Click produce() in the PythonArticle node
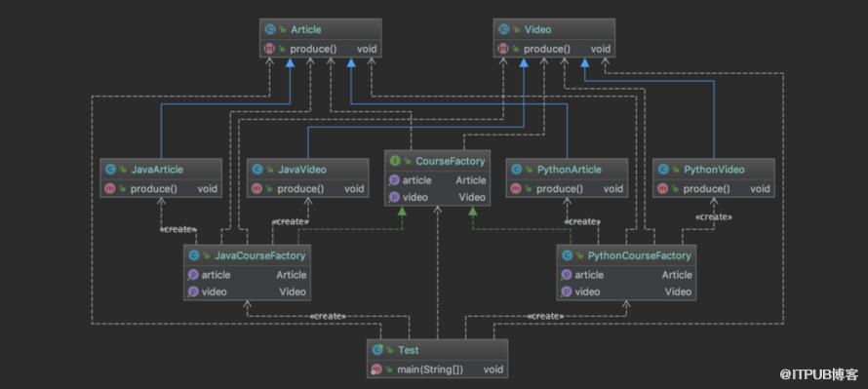868x389 pixels. click(x=560, y=189)
